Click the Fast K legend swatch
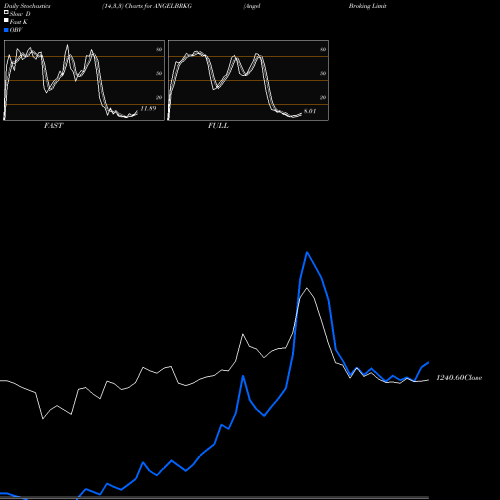500x500 pixels. click(6, 20)
